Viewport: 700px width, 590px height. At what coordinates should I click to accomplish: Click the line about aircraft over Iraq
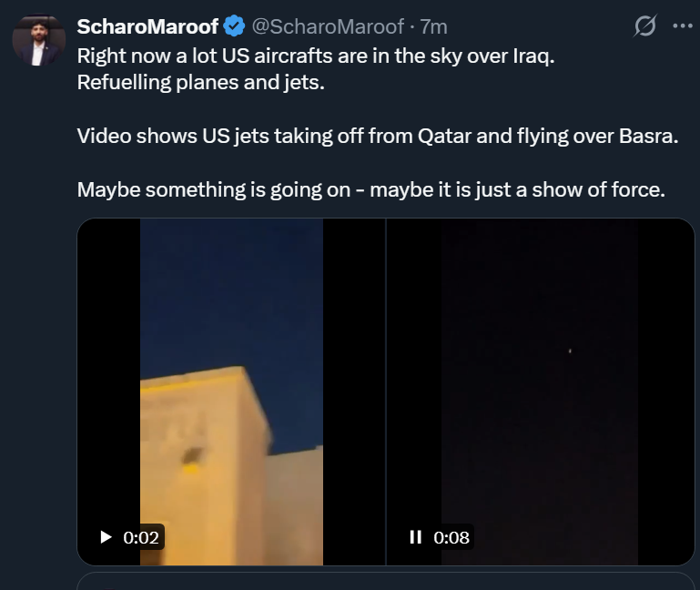tap(316, 56)
